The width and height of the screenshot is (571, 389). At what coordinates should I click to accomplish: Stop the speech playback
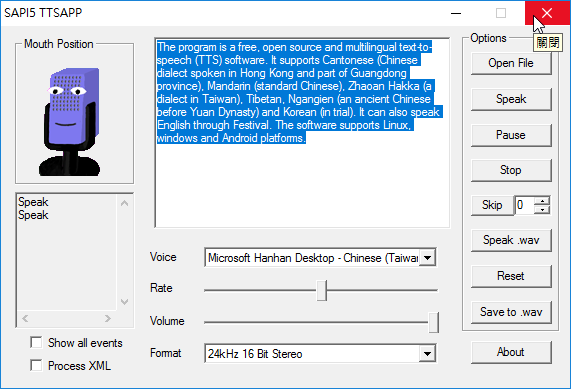click(x=511, y=170)
